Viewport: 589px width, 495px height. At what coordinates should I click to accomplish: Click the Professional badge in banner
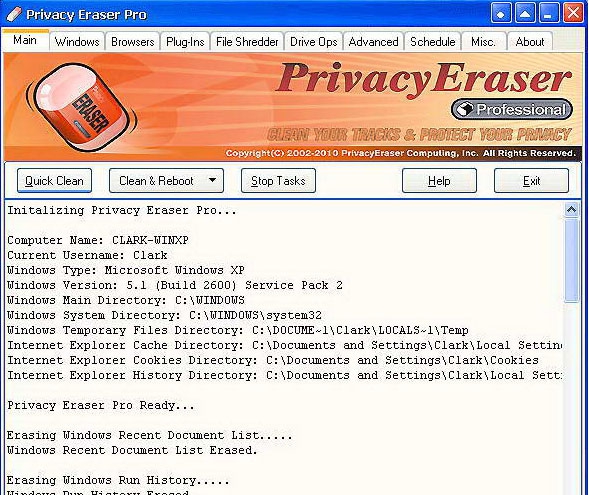[x=512, y=110]
